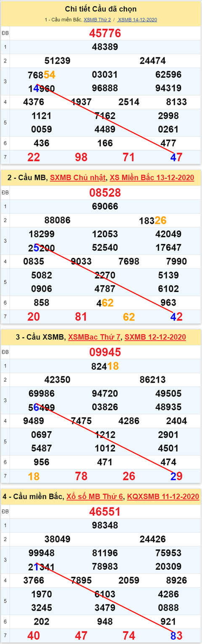Viewport: 202px width, 644px height.
Task: Select sixth prize number 471
Action: [105, 462]
